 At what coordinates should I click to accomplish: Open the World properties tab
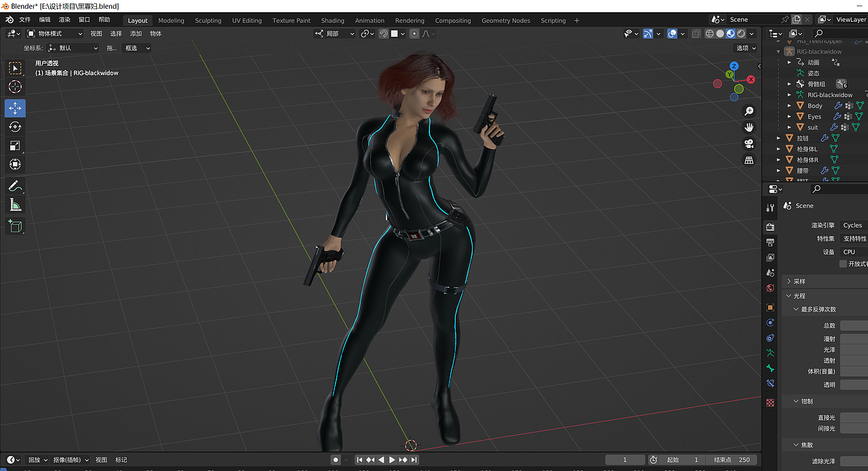770,288
